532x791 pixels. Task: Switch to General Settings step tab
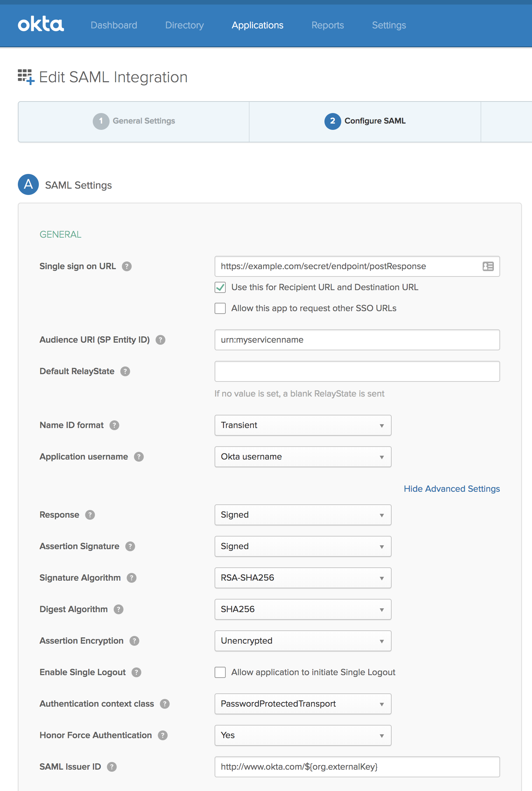point(134,122)
